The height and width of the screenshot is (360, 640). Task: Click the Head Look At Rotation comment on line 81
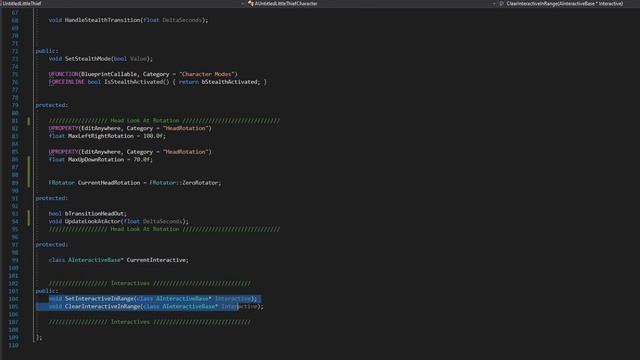(164, 121)
